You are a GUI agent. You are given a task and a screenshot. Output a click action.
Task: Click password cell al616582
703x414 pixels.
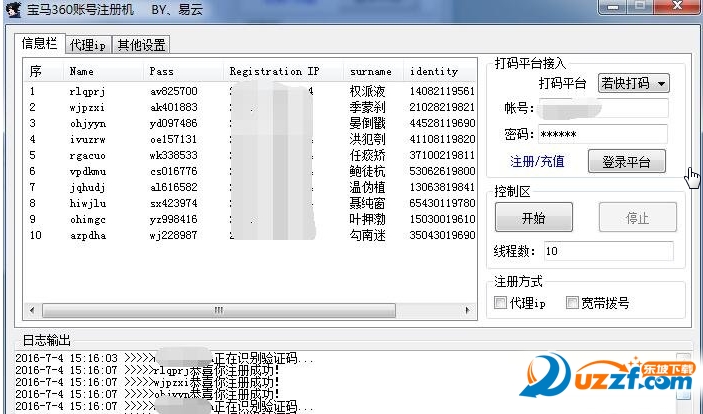174,187
